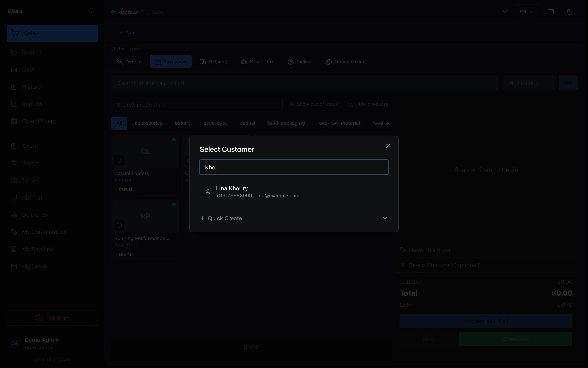Open the EN language dropdown
The width and height of the screenshot is (588, 368).
tap(527, 12)
